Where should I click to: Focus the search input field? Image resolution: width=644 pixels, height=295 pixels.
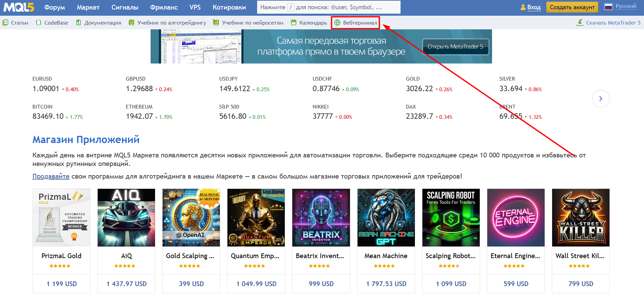(x=328, y=7)
